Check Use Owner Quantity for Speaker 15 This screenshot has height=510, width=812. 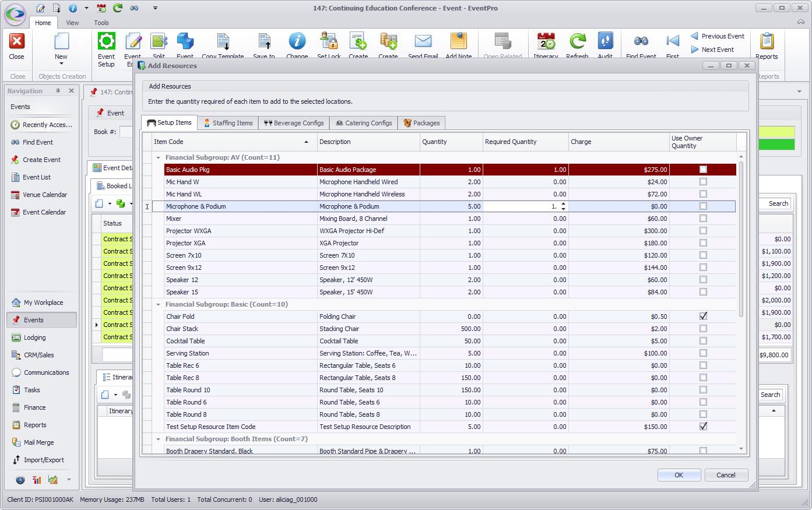[x=703, y=292]
